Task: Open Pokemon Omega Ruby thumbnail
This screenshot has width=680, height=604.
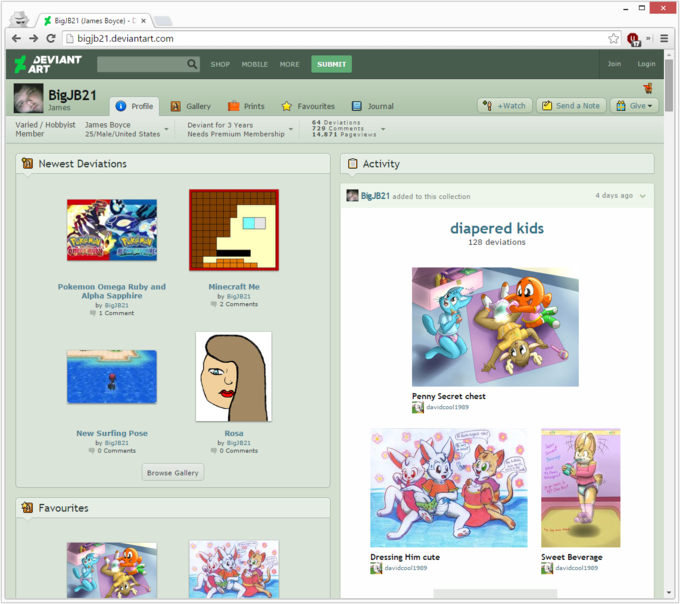Action: coord(112,230)
